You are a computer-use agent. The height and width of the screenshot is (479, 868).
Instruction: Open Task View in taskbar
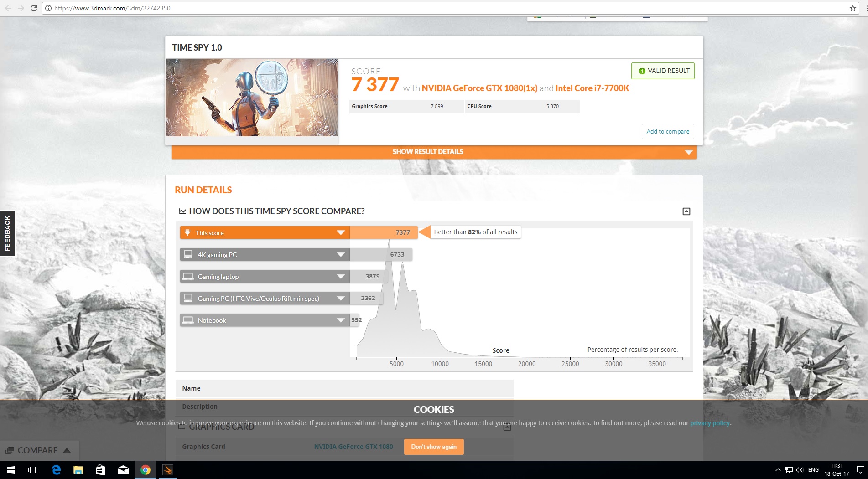point(33,470)
